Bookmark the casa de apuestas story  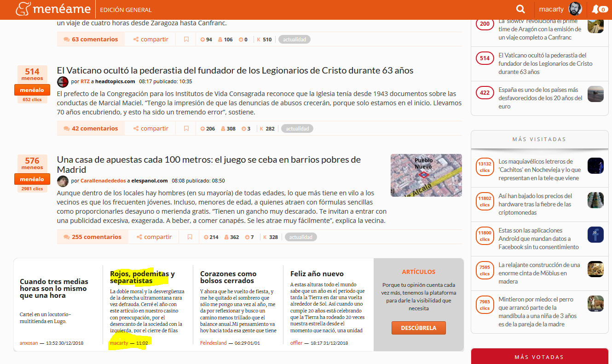coord(190,237)
